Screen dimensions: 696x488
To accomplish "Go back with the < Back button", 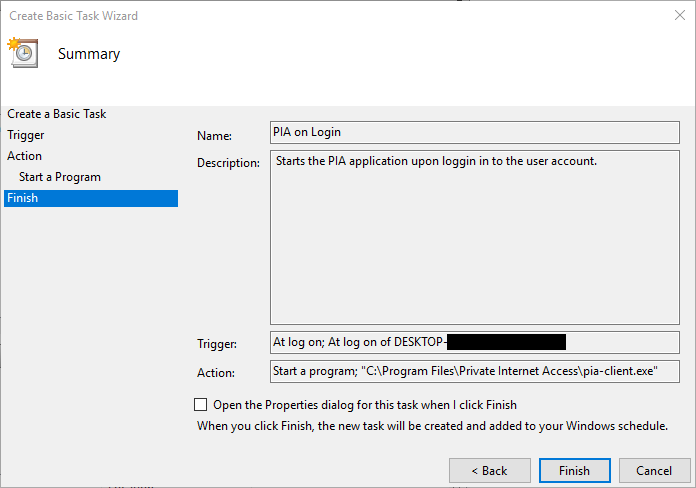I will (489, 470).
